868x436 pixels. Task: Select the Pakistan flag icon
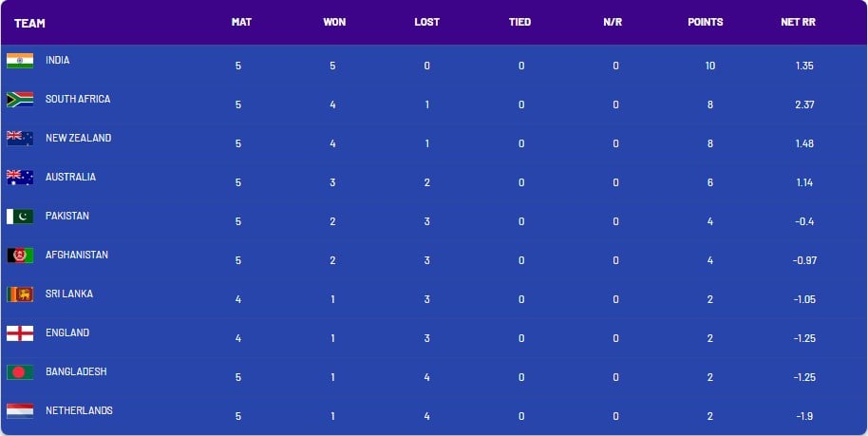pos(20,216)
